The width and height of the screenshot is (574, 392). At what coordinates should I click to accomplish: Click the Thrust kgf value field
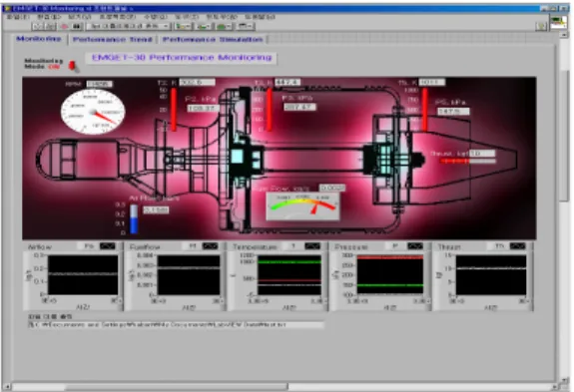pyautogui.click(x=482, y=154)
